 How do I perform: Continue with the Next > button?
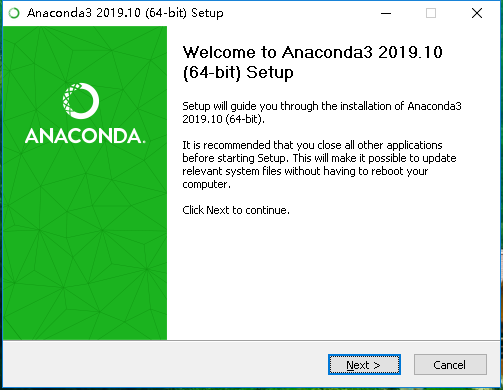click(x=364, y=365)
